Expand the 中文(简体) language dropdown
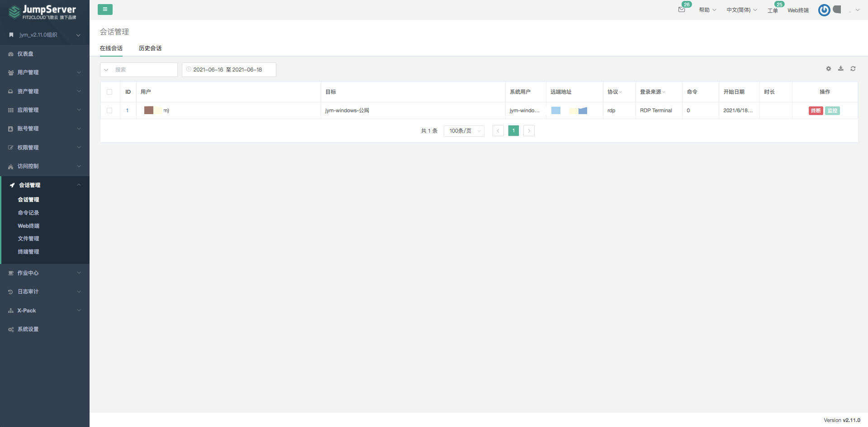The image size is (868, 427). coord(741,10)
